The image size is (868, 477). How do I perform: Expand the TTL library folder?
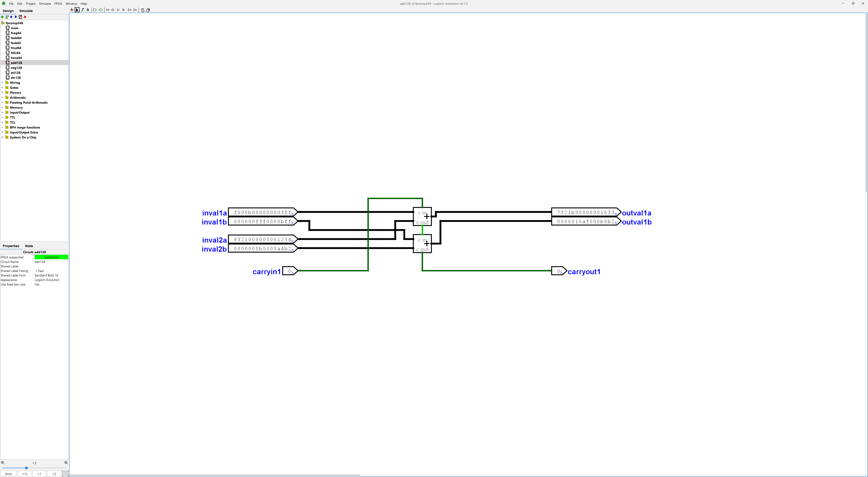point(3,117)
